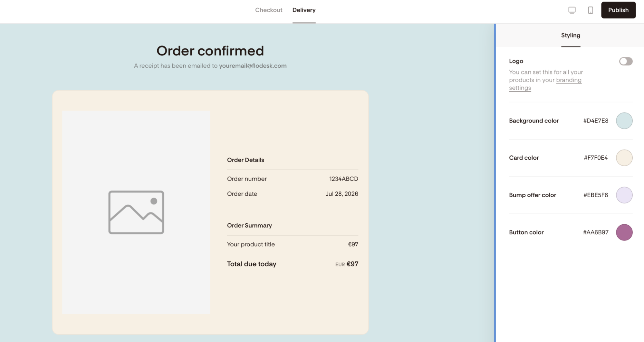Open the Button color swatch
This screenshot has width=644, height=342.
[624, 232]
